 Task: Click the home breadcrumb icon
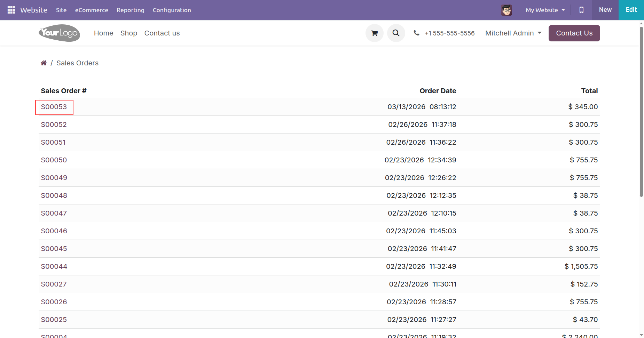(44, 63)
